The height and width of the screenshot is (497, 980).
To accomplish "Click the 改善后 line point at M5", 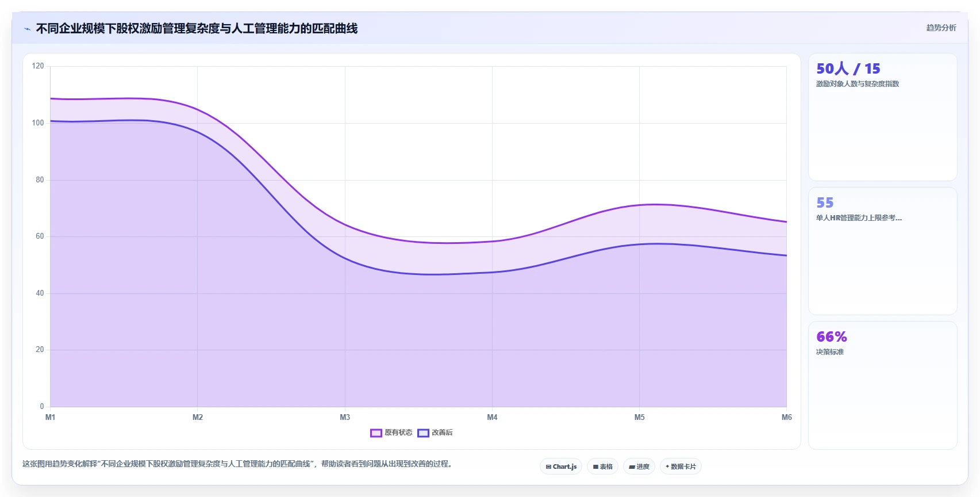I will pos(639,244).
